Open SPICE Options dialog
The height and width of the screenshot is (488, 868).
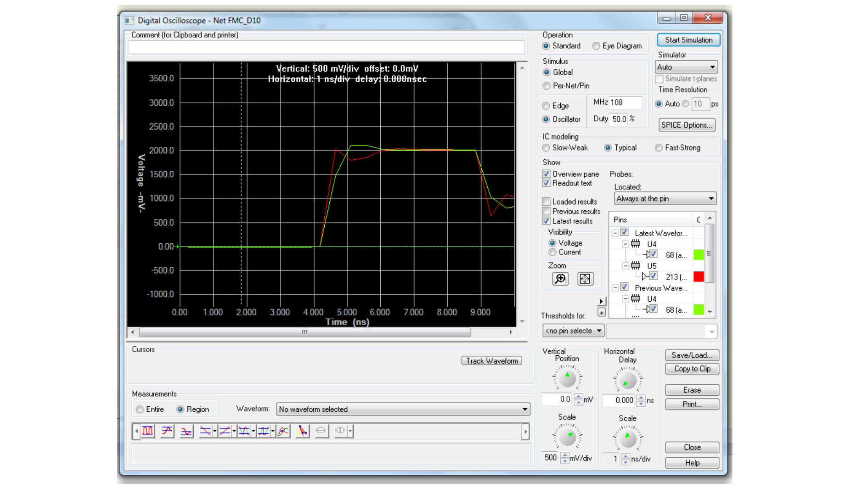tap(687, 125)
